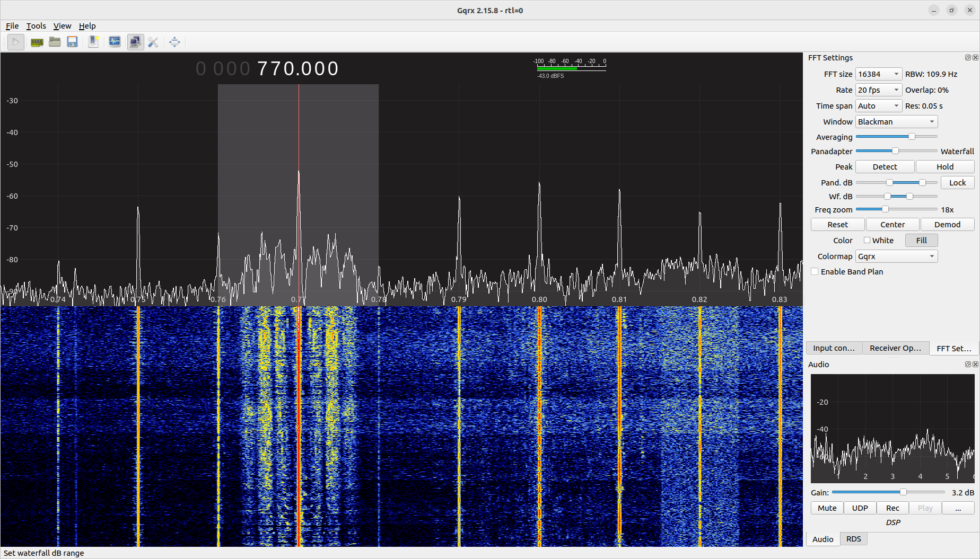Viewport: 980px width, 559px height.
Task: Toggle the Fill button
Action: 921,241
